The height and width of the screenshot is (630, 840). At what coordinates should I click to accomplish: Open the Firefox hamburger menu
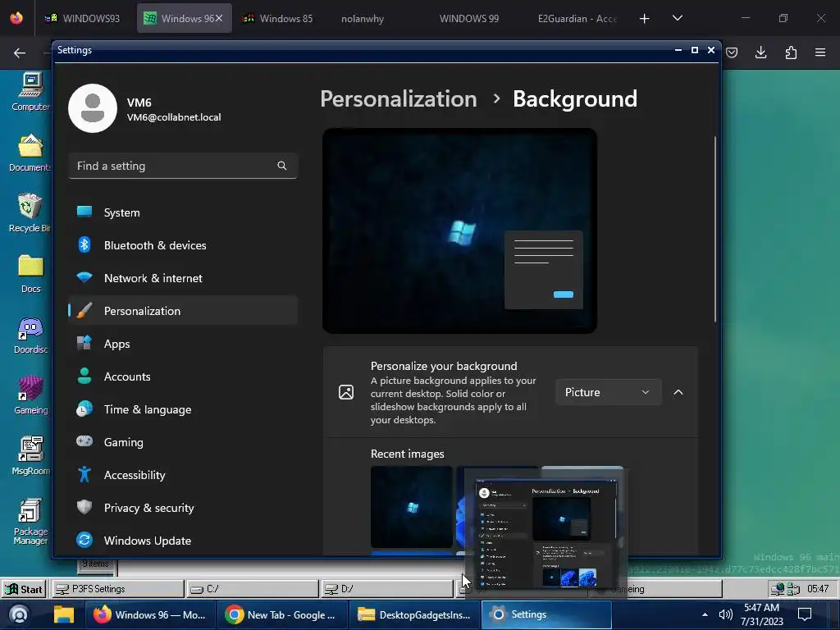(x=820, y=52)
